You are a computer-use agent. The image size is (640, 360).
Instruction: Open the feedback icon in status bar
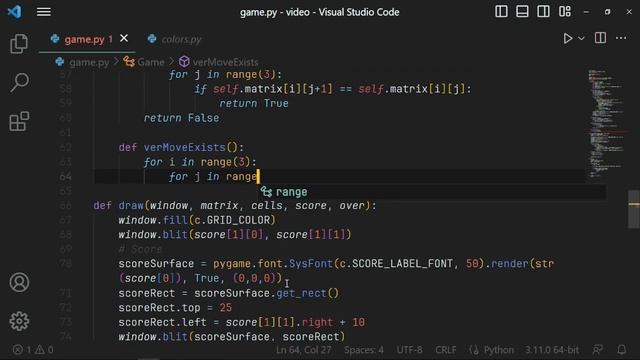click(598, 350)
